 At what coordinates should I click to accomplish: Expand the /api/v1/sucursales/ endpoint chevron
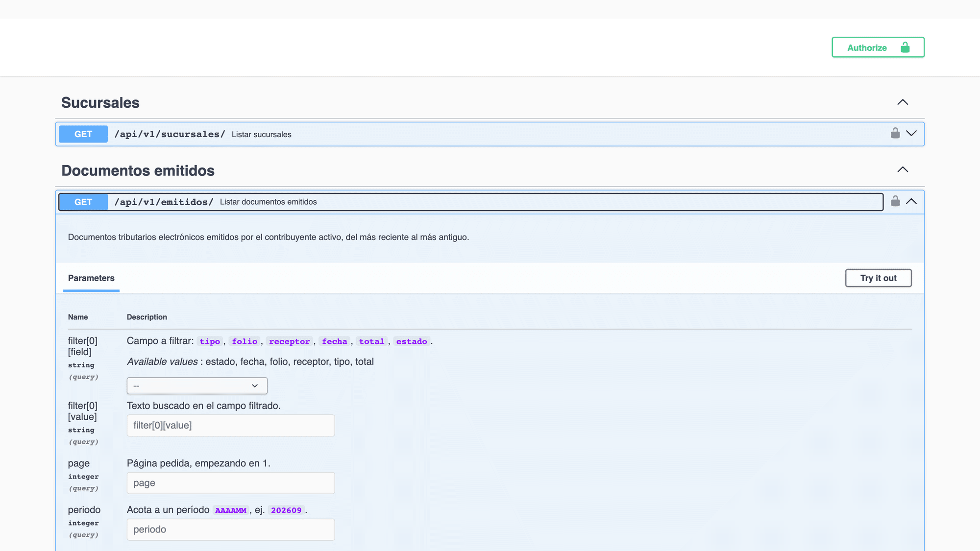pos(911,133)
